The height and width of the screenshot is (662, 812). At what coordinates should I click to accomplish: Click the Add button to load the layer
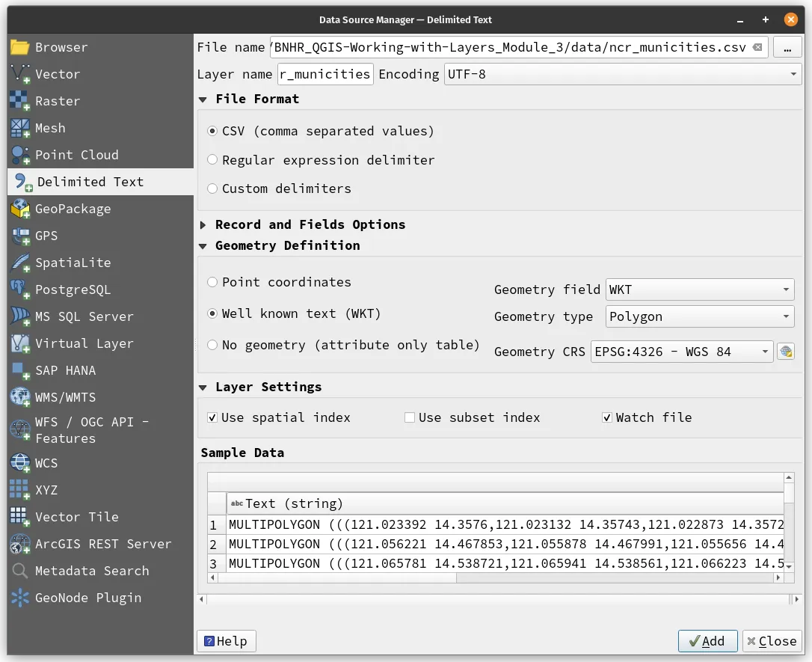point(707,641)
